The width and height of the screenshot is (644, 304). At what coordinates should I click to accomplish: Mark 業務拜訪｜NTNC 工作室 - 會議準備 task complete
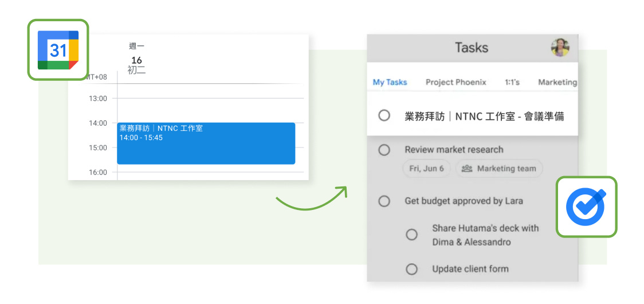(384, 116)
